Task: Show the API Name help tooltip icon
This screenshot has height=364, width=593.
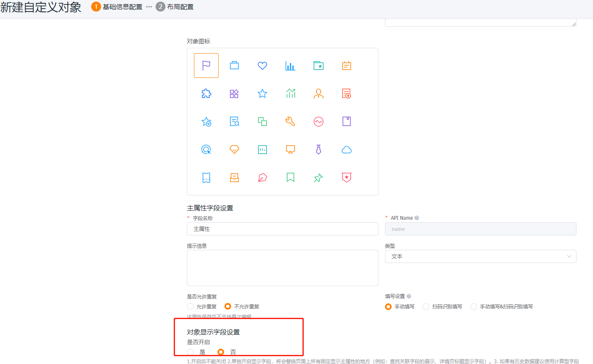Action: point(417,218)
